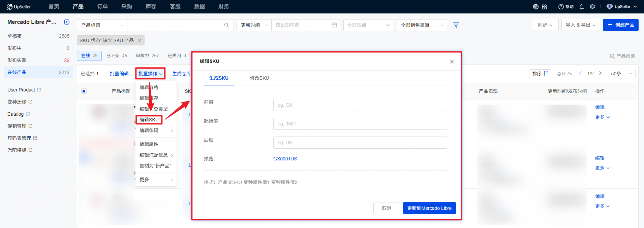The width and height of the screenshot is (644, 228).
Task: Click the filter funnel icon
Action: click(x=456, y=25)
